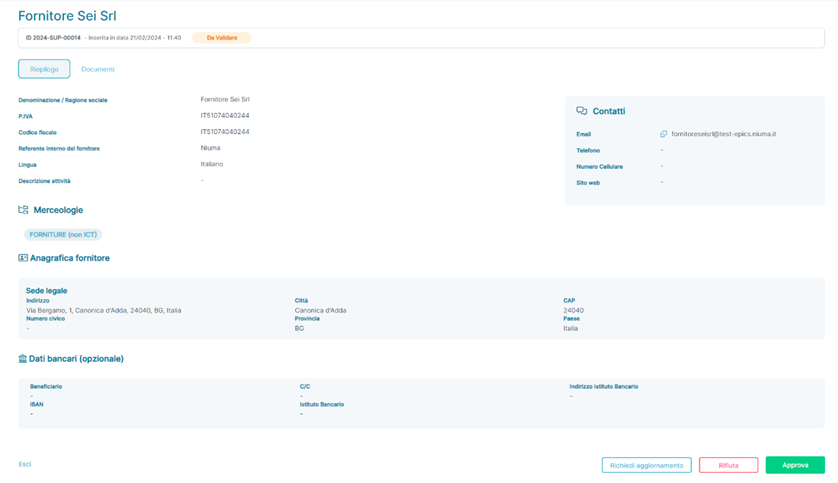Click the Numero civico label
838x483 pixels.
pos(45,318)
